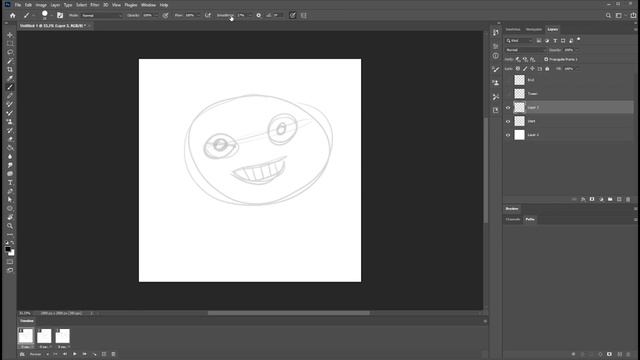Open the Image menu

[x=41, y=5]
